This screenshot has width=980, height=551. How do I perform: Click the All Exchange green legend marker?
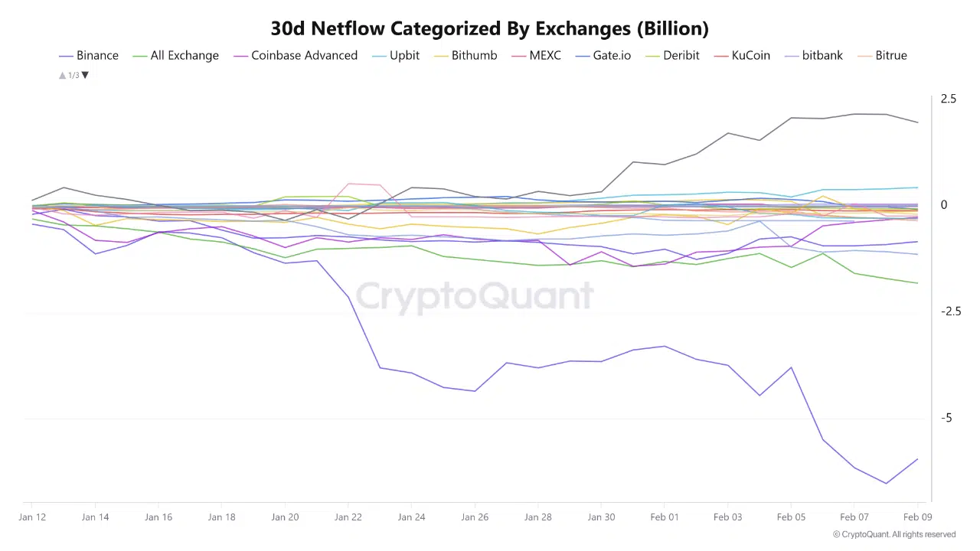point(140,56)
